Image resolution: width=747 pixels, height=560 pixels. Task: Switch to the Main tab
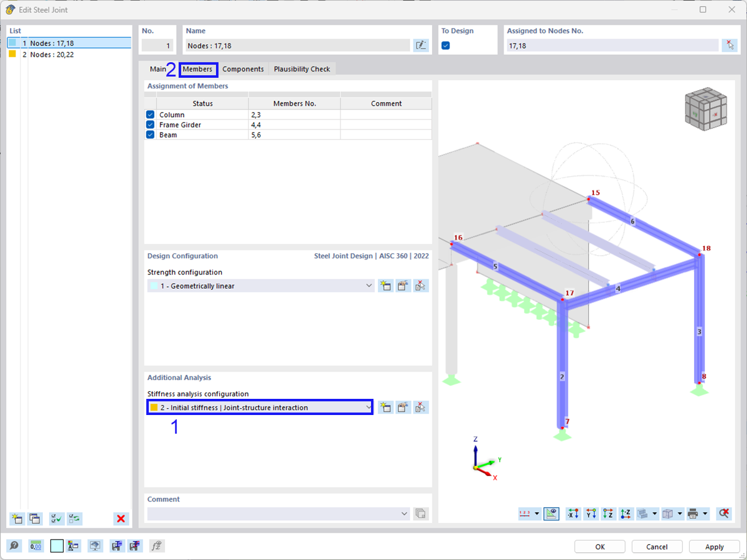tap(157, 69)
